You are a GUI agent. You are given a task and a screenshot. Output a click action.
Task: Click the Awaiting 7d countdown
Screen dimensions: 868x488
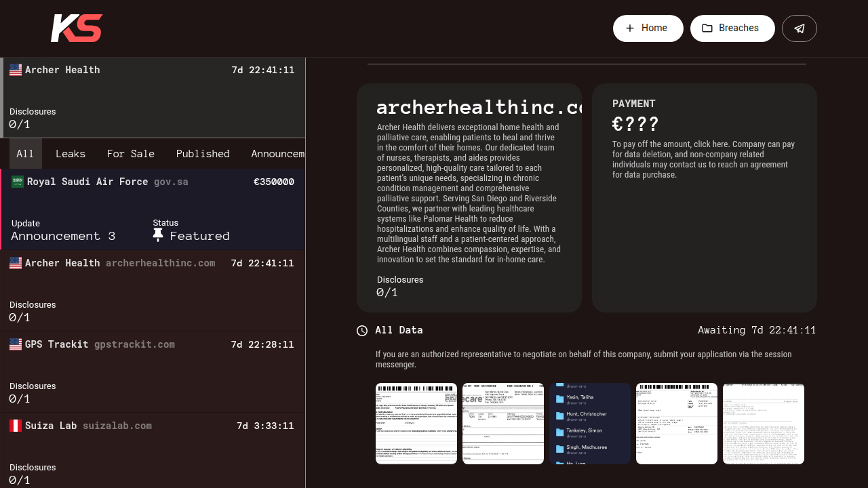(757, 330)
